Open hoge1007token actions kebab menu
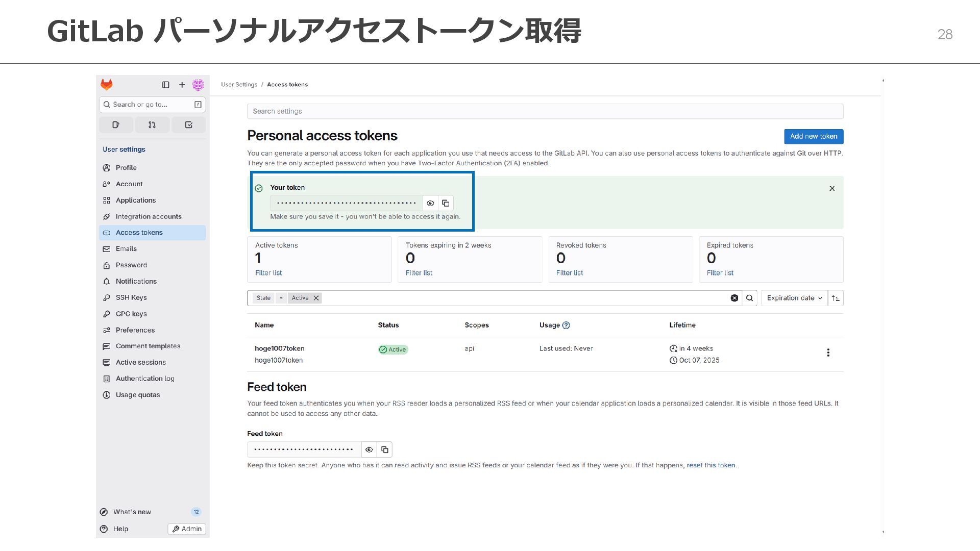The height and width of the screenshot is (551, 980). (x=828, y=353)
